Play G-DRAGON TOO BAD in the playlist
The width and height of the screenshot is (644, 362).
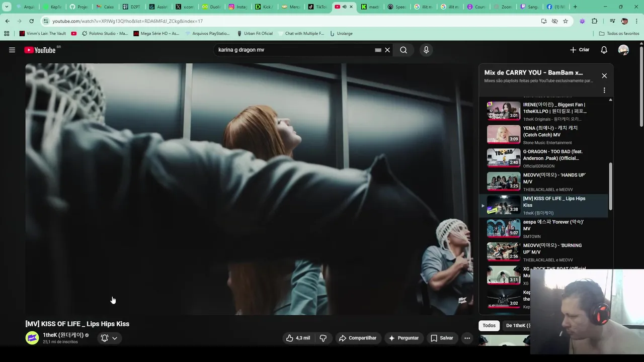pyautogui.click(x=543, y=158)
